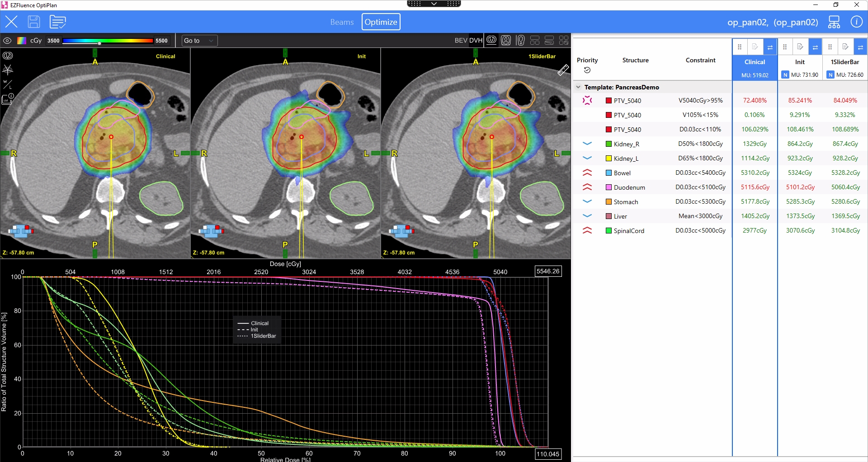Reset priorities with the refresh icon
Screen dimensions: 868x462
pyautogui.click(x=587, y=70)
